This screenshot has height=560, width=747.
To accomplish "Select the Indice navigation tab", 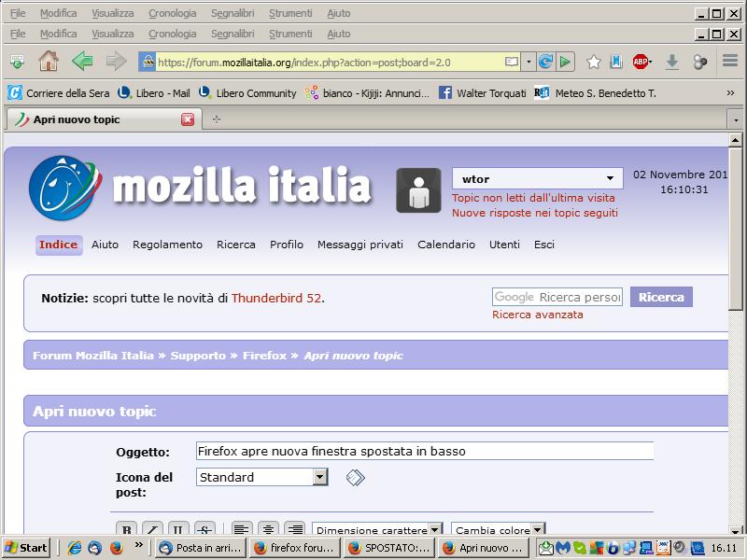I will point(59,245).
